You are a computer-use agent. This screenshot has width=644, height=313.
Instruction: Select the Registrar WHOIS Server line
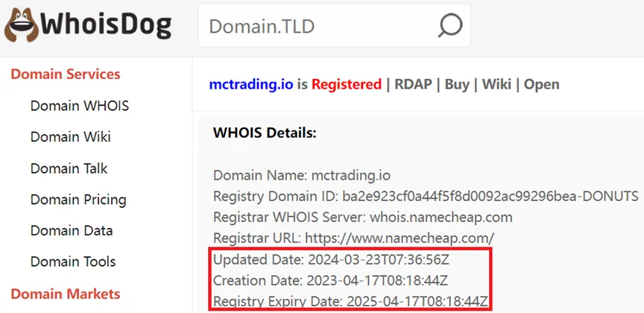click(x=363, y=218)
